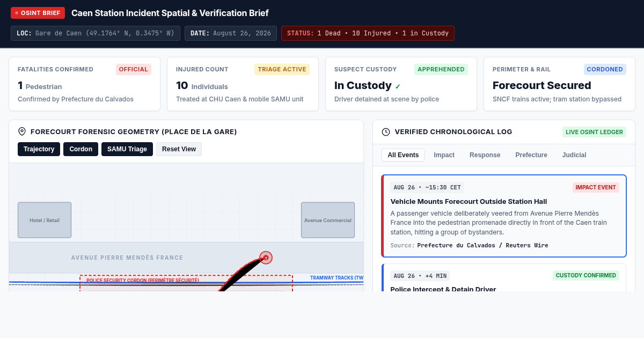644x338 pixels.
Task: Click the CORDONED badge
Action: click(x=605, y=69)
